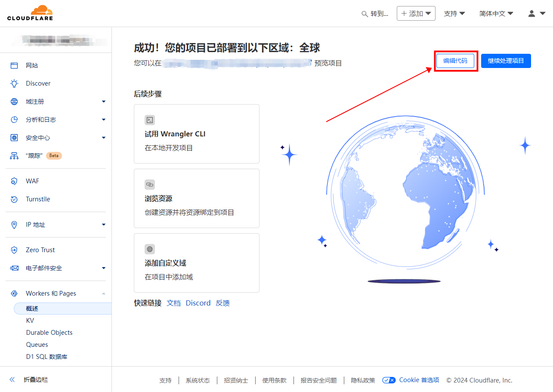Click the 折叠边栏 label

pyautogui.click(x=36, y=380)
